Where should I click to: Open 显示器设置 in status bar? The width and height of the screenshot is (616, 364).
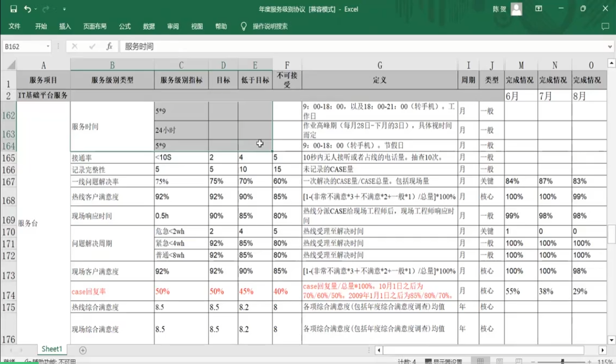[444, 361]
